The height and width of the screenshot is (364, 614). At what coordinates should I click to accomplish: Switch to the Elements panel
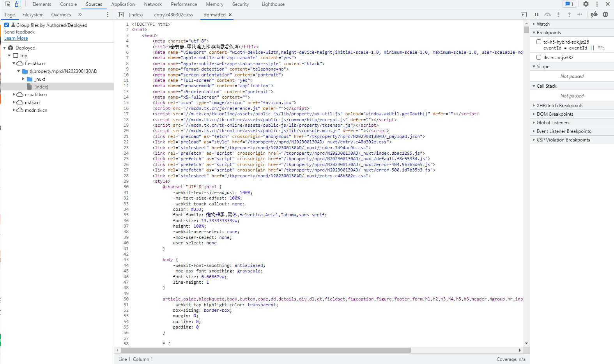click(x=42, y=4)
